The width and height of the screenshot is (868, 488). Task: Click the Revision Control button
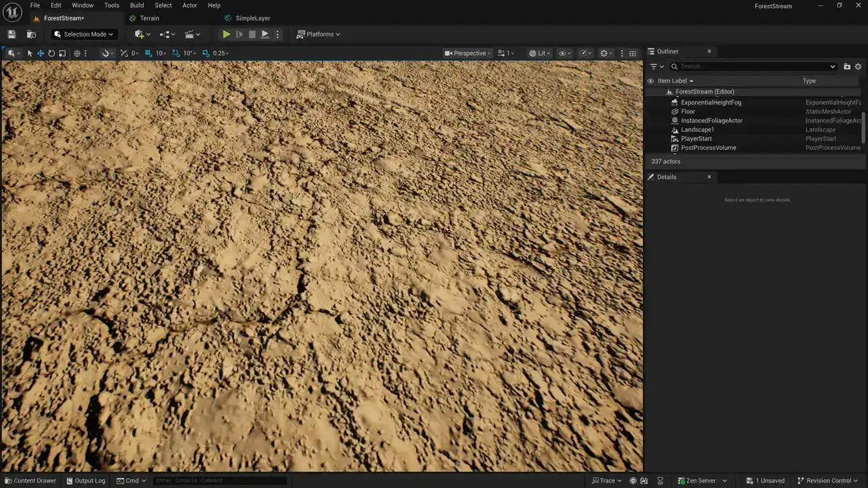827,481
